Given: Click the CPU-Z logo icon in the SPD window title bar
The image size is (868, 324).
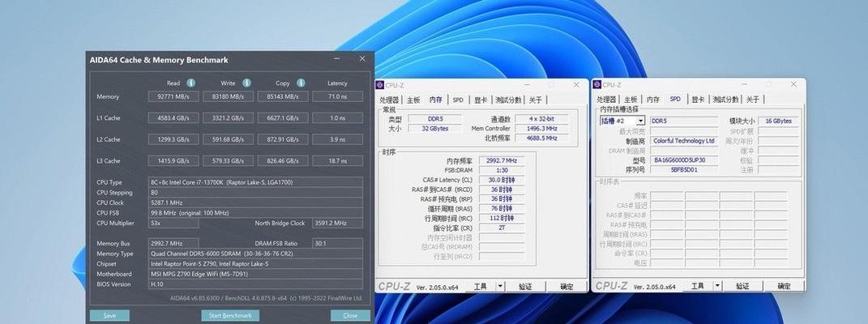Looking at the screenshot, I should [596, 84].
